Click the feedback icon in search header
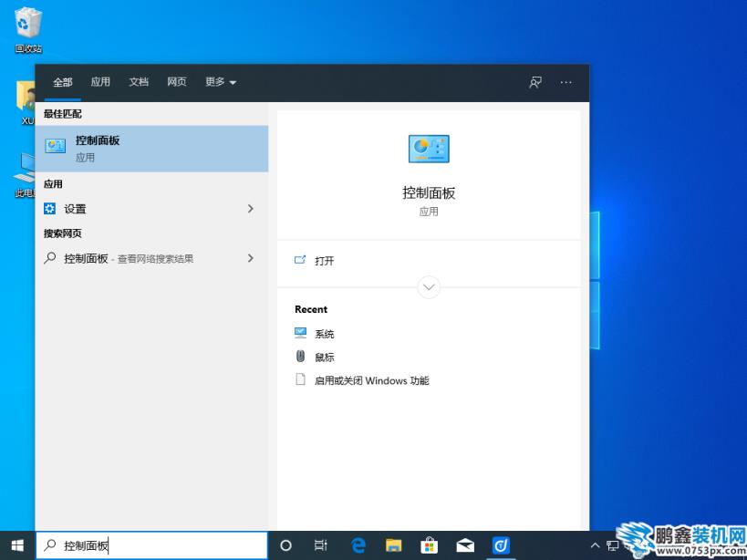The width and height of the screenshot is (747, 560). 535,82
